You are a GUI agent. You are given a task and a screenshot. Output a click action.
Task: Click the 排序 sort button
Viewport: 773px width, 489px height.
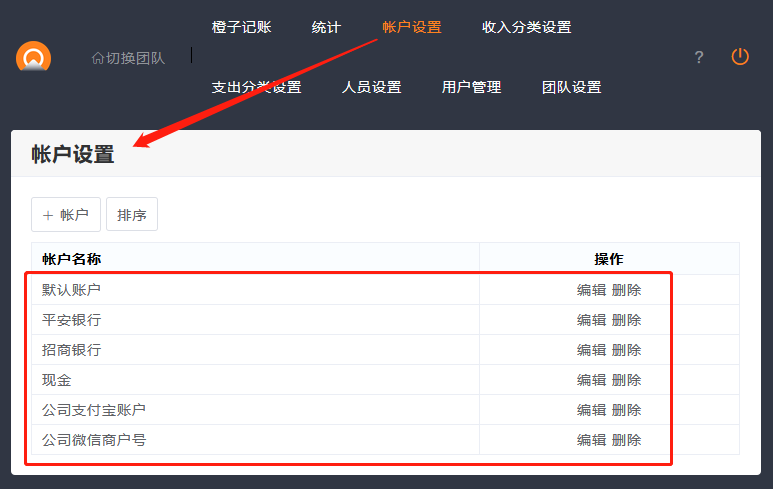coord(132,215)
